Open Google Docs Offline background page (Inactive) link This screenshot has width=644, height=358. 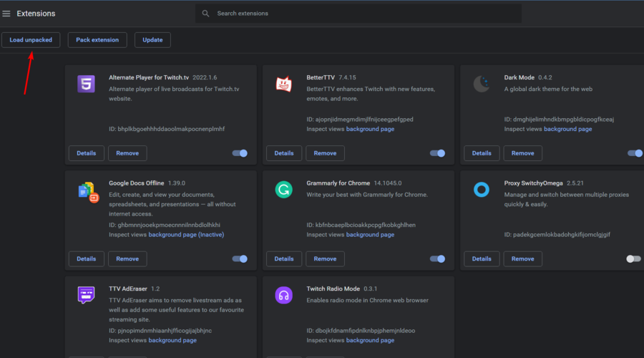(x=186, y=235)
